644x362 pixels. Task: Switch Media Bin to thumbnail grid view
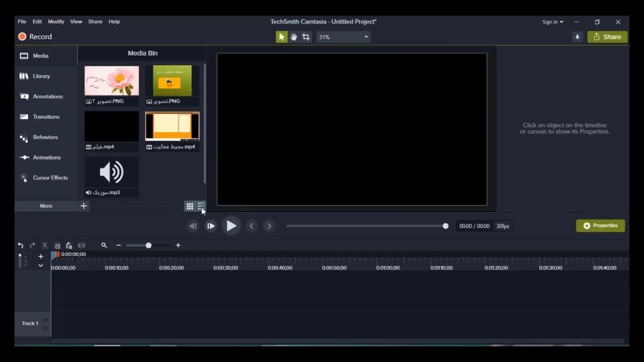[190, 206]
